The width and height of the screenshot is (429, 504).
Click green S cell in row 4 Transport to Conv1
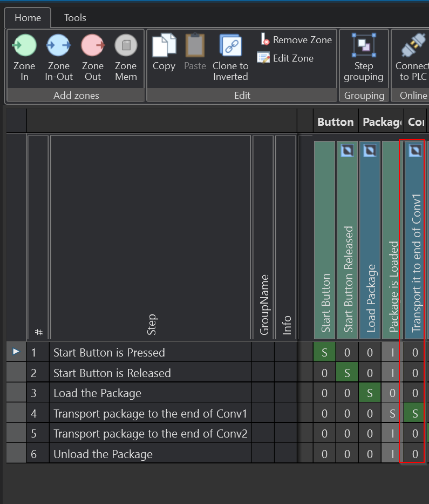(415, 413)
